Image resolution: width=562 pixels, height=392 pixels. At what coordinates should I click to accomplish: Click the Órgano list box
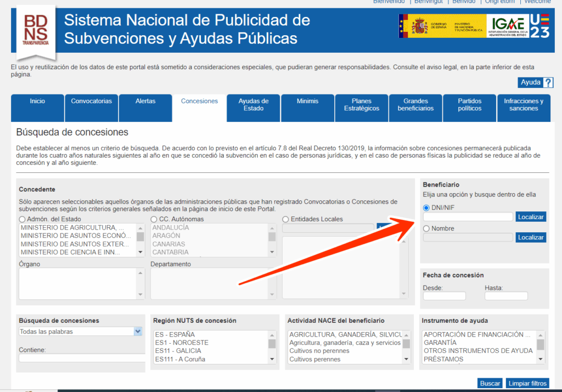coord(82,284)
